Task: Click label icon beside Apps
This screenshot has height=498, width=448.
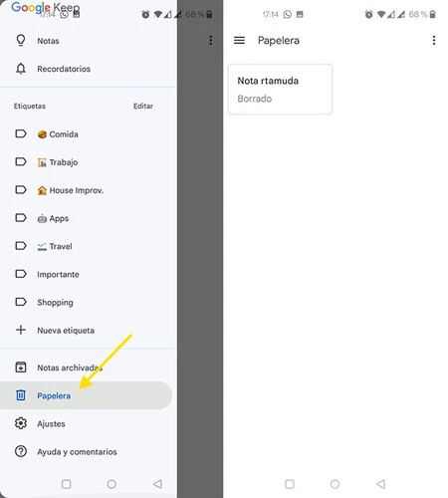Action: [21, 218]
